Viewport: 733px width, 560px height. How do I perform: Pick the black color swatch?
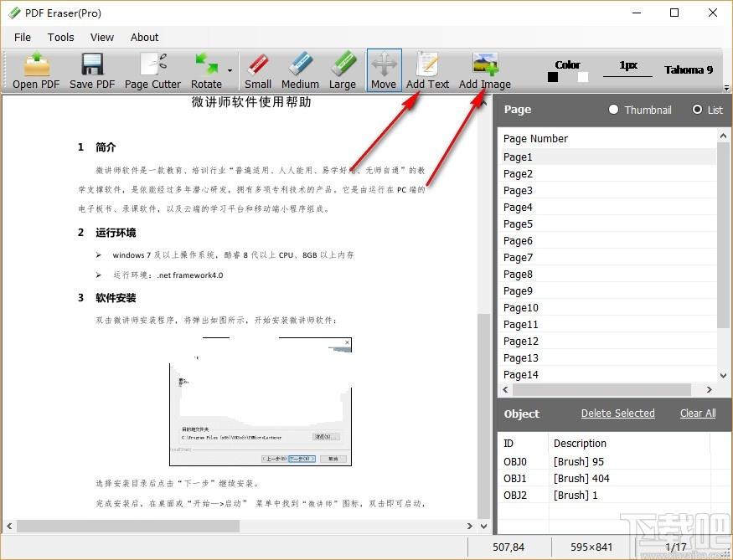[x=553, y=77]
